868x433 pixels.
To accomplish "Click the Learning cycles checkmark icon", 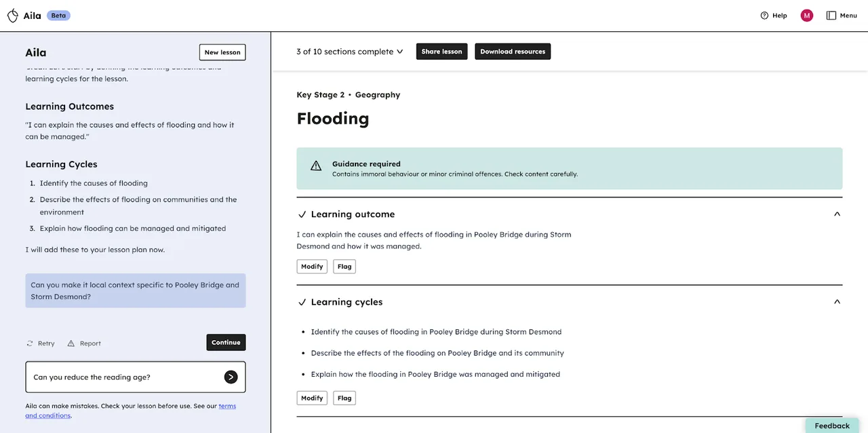I will (302, 302).
